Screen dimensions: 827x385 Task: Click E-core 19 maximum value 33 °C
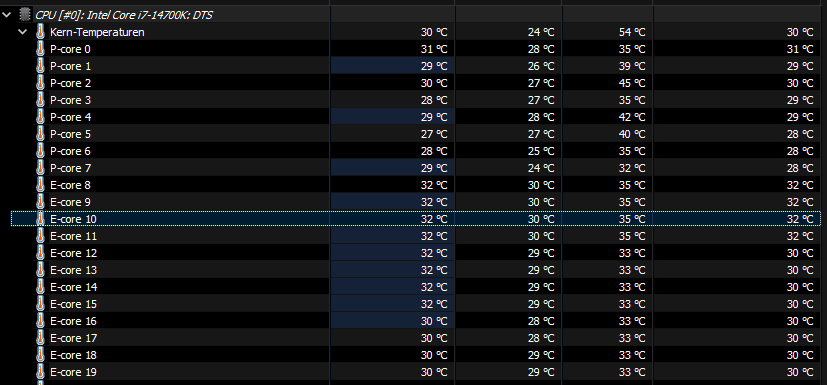pos(632,372)
